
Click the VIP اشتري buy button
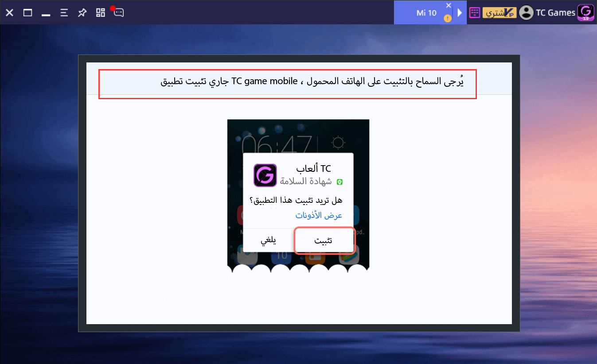pyautogui.click(x=499, y=12)
